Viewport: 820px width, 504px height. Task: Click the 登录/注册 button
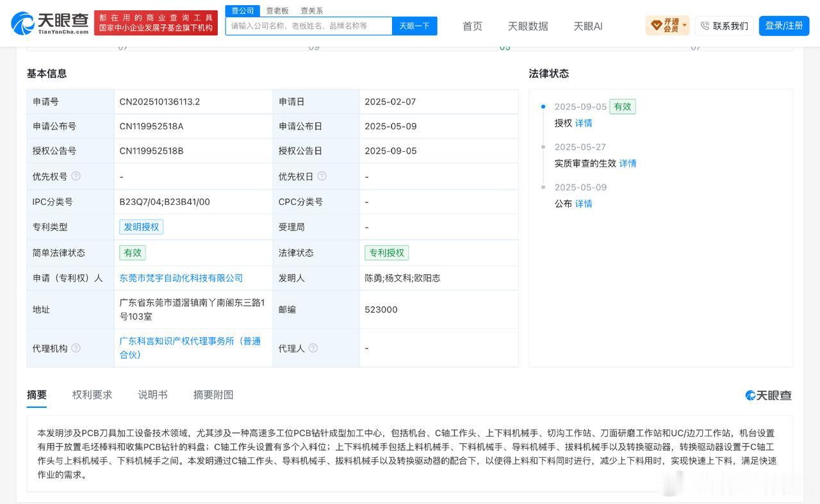(x=784, y=26)
